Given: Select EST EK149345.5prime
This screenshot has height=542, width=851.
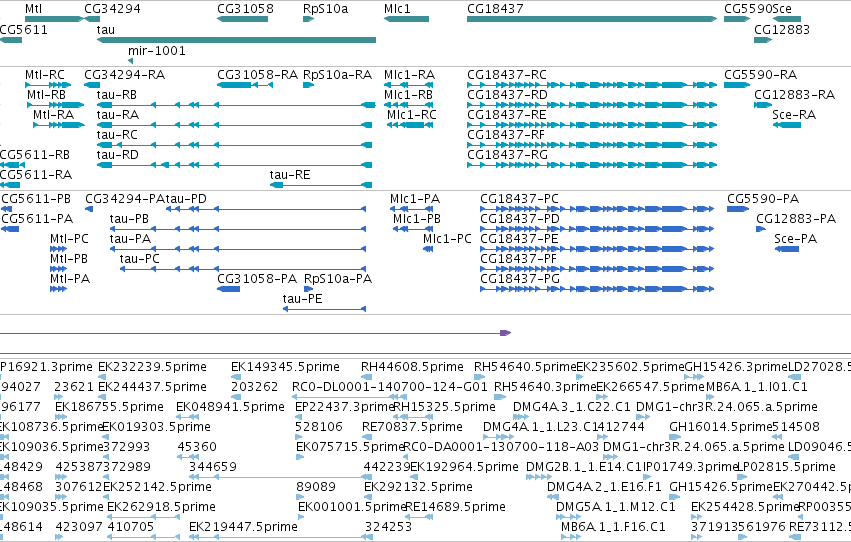Looking at the screenshot, I should [x=236, y=377].
